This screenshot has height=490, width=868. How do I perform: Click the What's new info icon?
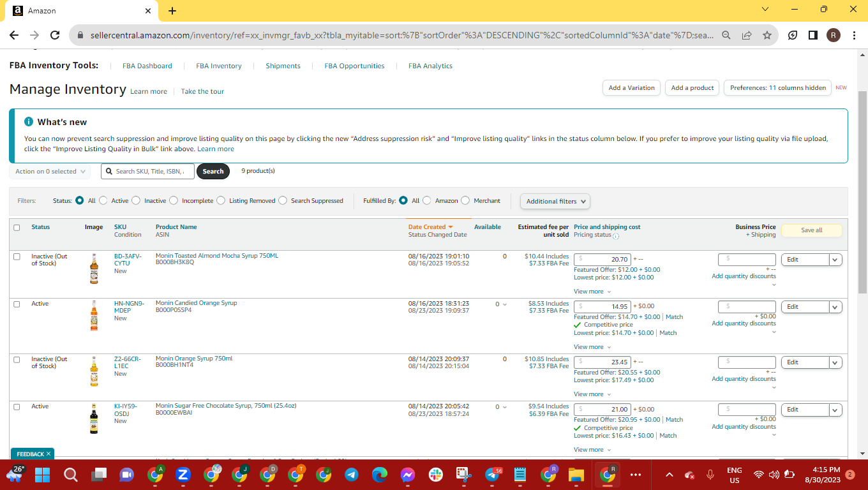(29, 122)
